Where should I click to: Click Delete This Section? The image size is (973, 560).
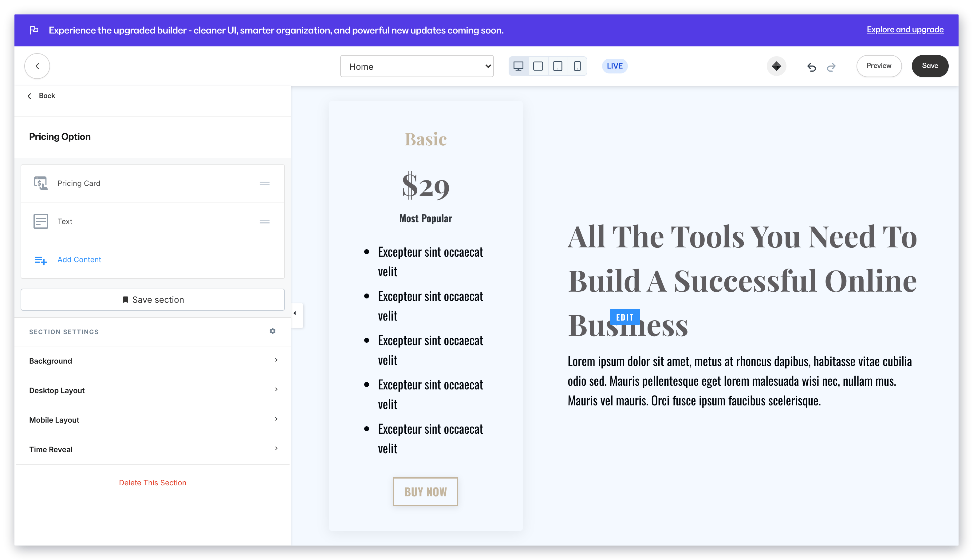153,482
